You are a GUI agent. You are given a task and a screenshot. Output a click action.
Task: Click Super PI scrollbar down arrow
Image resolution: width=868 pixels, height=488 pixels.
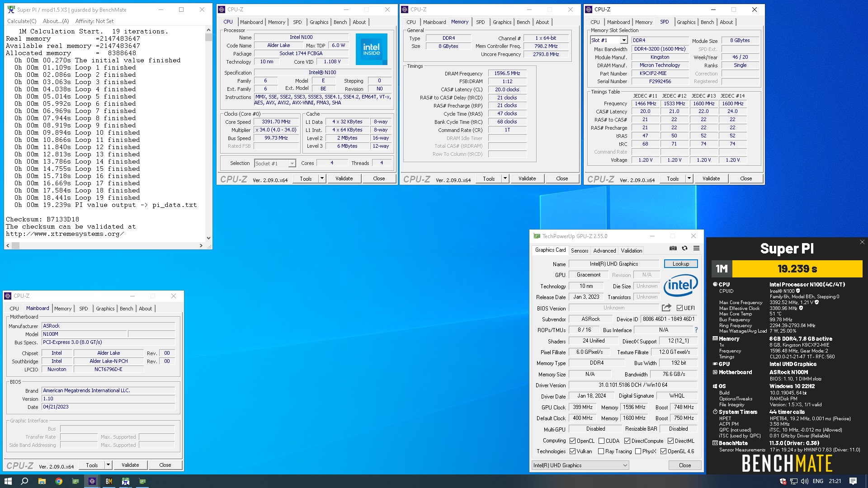(208, 238)
